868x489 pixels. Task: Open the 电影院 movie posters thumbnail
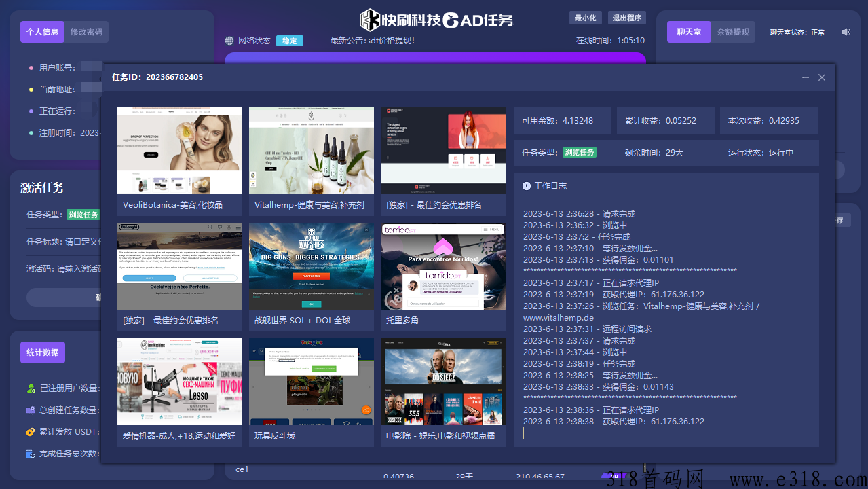tap(443, 382)
